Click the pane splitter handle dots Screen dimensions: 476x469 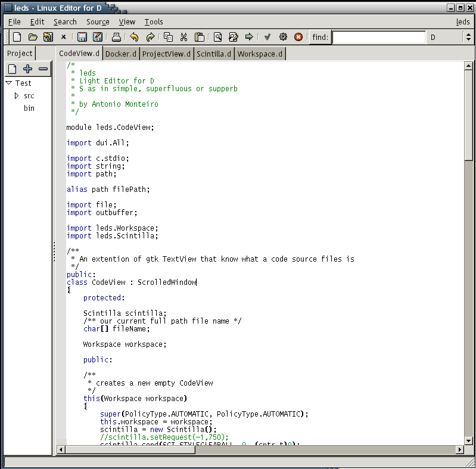(x=54, y=251)
